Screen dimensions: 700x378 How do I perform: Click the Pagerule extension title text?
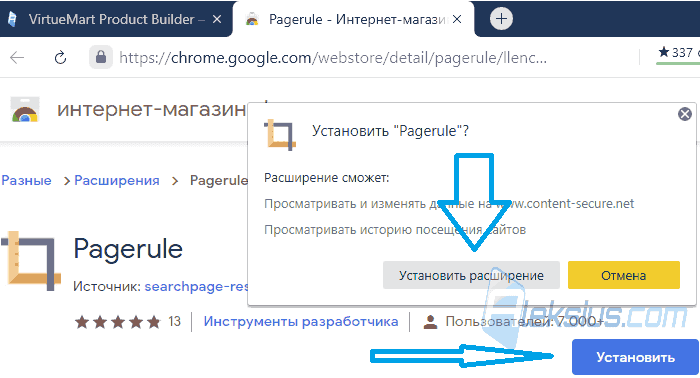(128, 249)
